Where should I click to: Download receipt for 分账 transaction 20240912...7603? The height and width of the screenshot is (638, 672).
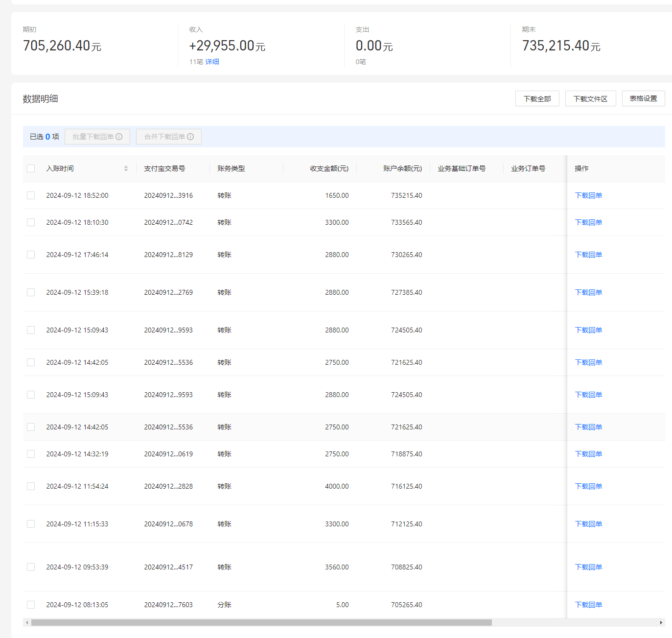pyautogui.click(x=588, y=605)
